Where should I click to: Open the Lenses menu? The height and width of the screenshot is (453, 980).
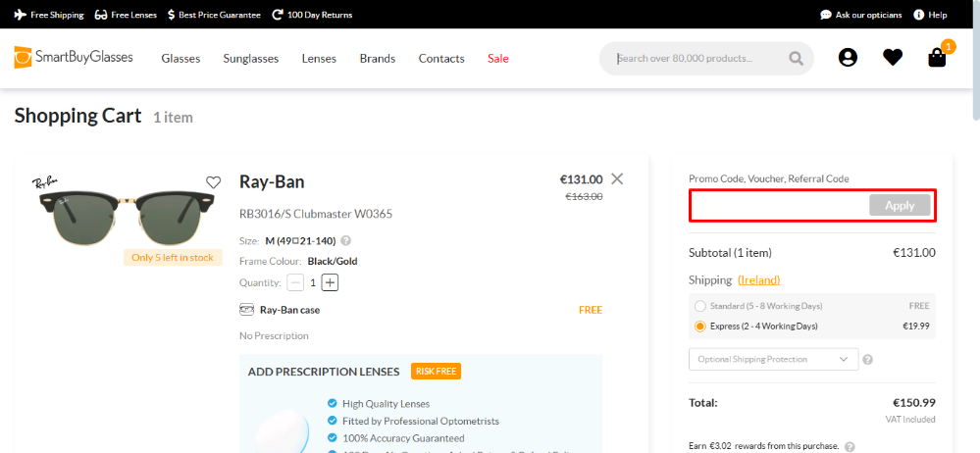tap(319, 59)
